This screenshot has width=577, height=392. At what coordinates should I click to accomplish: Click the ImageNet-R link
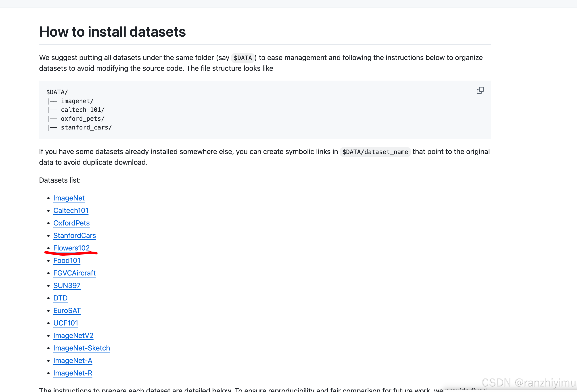73,373
